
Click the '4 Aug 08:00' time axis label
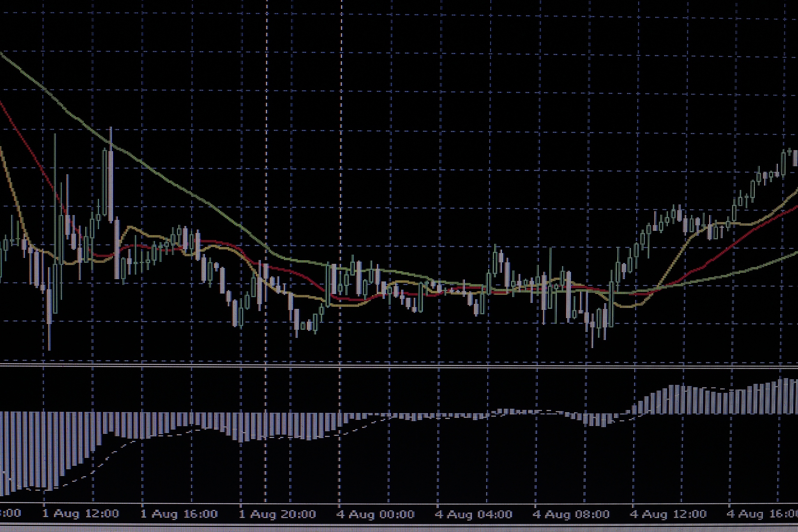(571, 514)
